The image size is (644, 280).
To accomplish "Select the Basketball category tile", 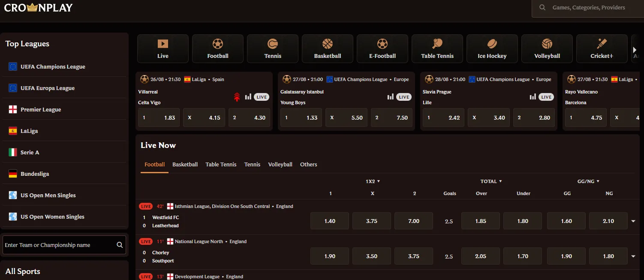I will (x=328, y=49).
